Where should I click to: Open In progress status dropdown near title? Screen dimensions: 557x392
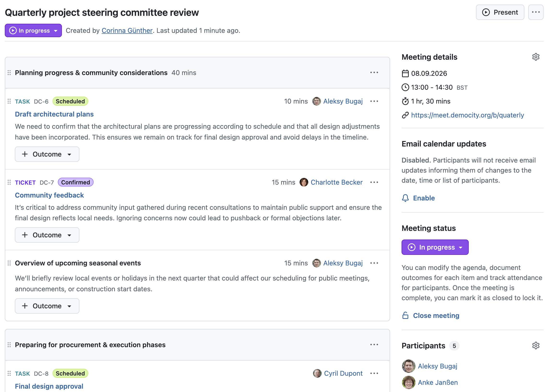pos(33,30)
